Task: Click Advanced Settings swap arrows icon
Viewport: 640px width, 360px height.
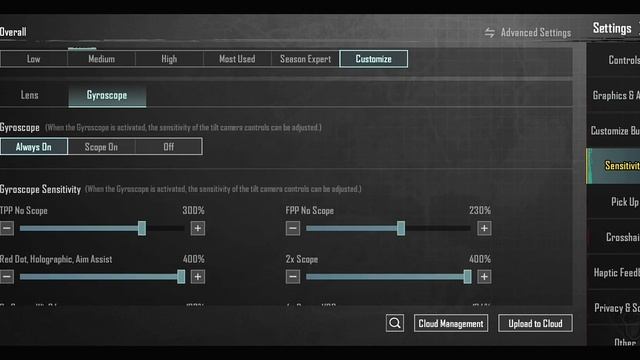Action: click(490, 33)
